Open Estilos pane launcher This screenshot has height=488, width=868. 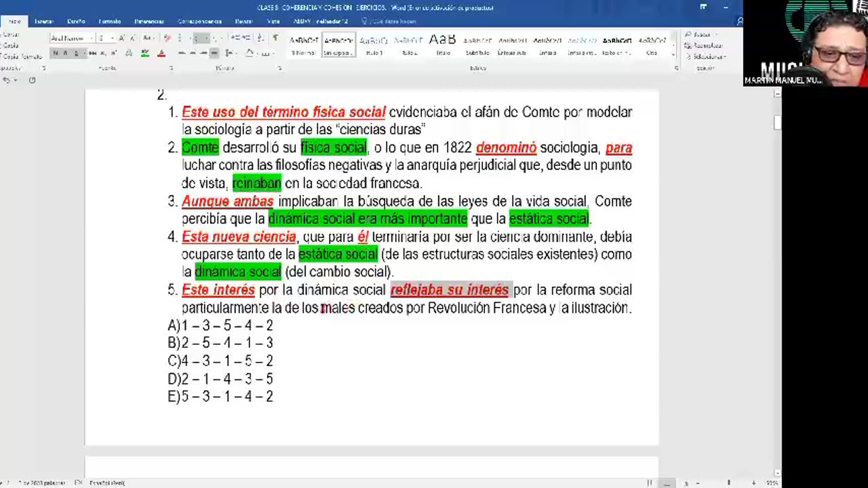[x=676, y=68]
